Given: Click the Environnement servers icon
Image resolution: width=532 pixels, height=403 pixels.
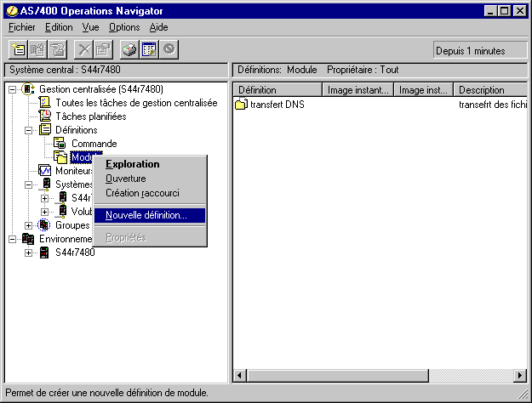Looking at the screenshot, I should click(28, 239).
